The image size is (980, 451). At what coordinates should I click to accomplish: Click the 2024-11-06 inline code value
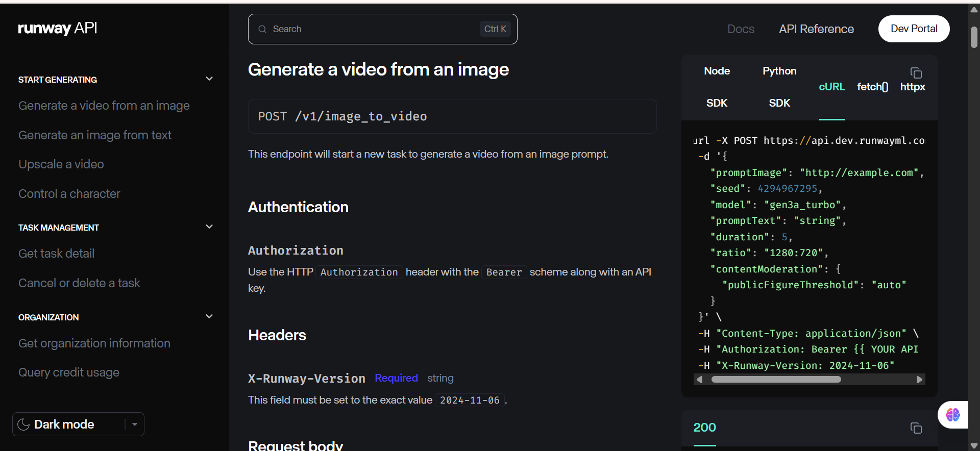coord(470,400)
